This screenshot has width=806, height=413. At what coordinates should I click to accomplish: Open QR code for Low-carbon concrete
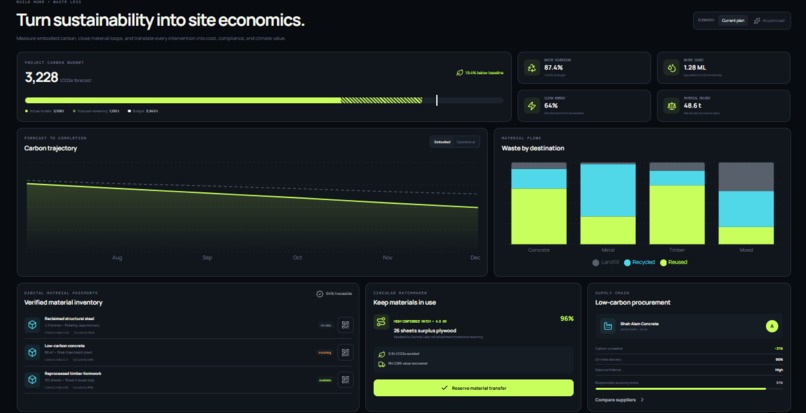[345, 352]
